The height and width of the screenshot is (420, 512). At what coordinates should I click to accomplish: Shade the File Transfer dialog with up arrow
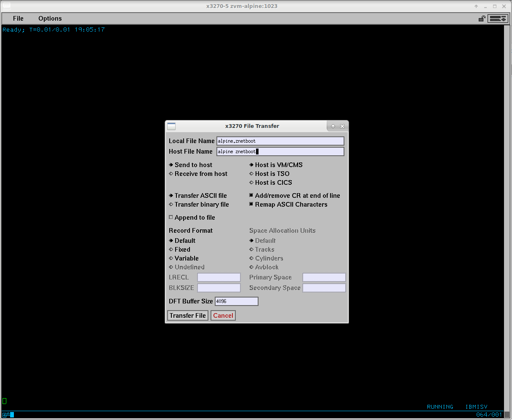333,126
